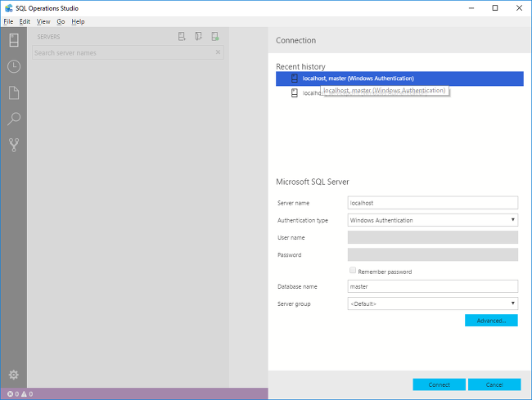Image resolution: width=532 pixels, height=400 pixels.
Task: Open the Manage gear icon
Action: point(14,375)
